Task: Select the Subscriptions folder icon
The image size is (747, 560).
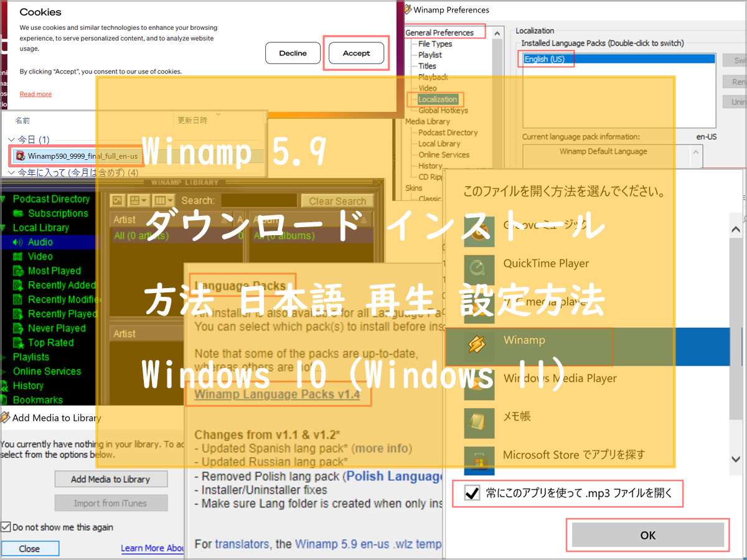Action: point(18,213)
